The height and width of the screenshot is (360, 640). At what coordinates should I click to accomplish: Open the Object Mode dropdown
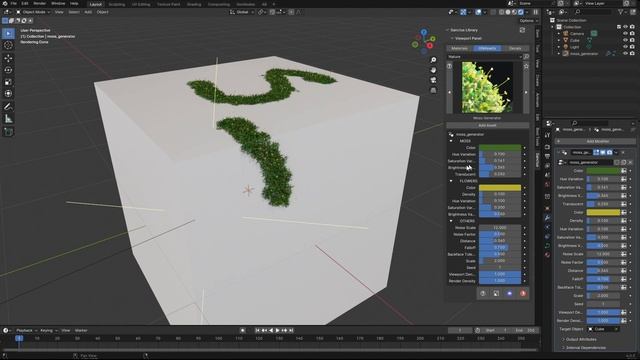point(33,12)
